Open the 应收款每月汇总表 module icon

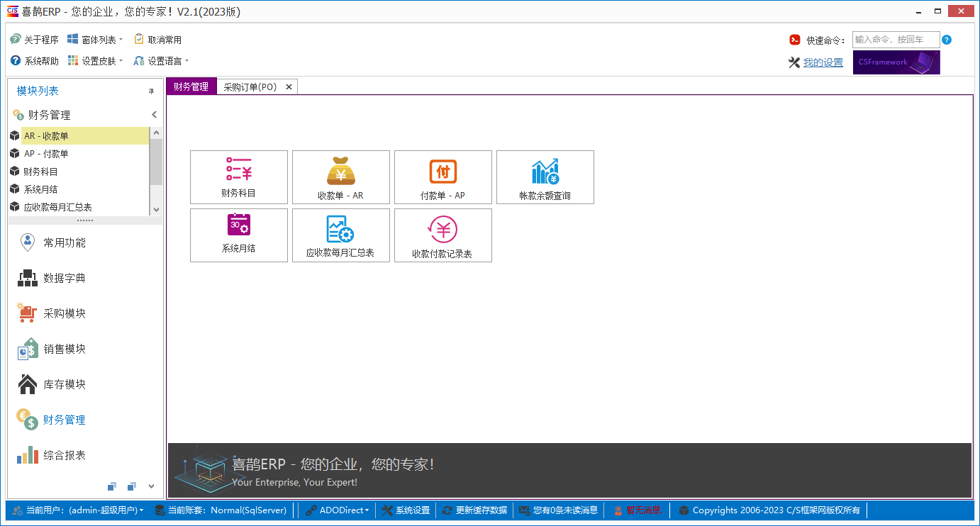341,235
